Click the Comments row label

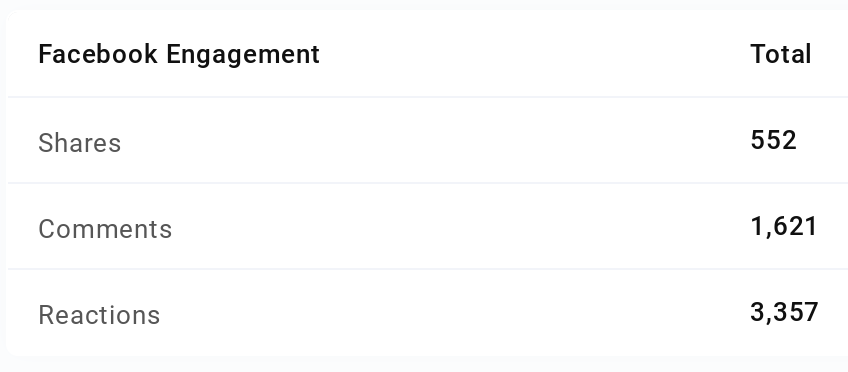point(105,229)
